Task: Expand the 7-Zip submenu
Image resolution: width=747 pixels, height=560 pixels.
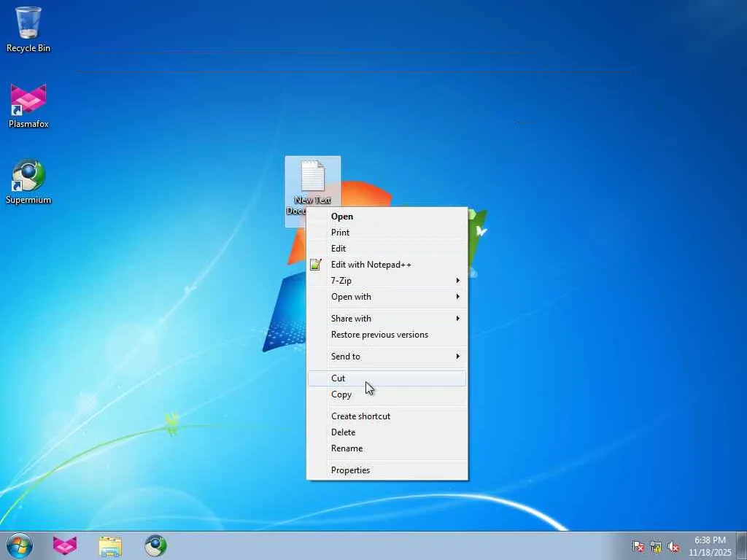Action: point(387,281)
